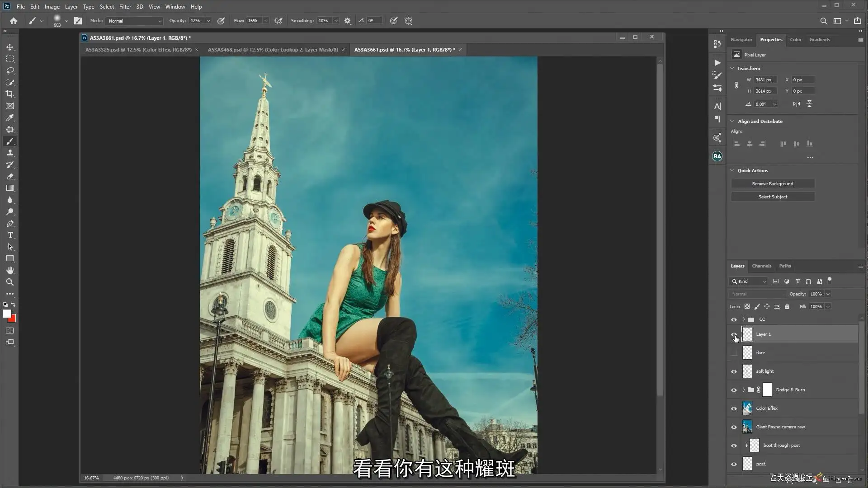Open the Filter menu
Viewport: 868px width, 488px height.
tap(125, 7)
